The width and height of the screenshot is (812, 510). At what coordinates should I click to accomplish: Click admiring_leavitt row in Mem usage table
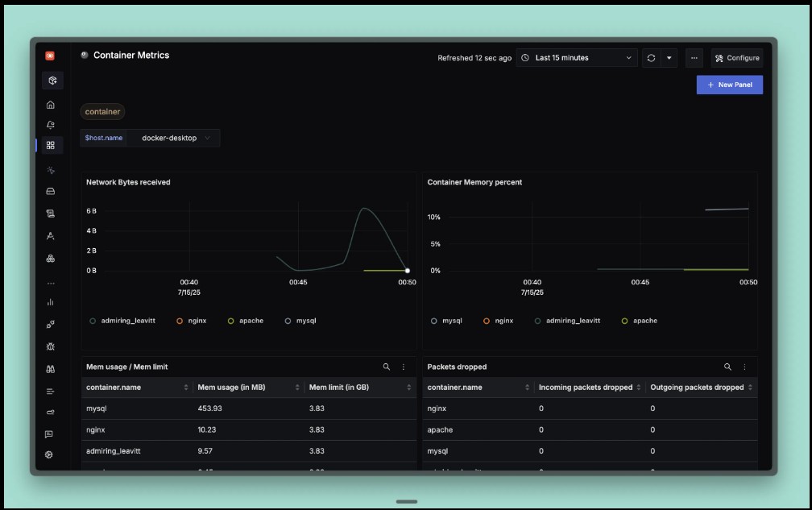click(x=249, y=451)
